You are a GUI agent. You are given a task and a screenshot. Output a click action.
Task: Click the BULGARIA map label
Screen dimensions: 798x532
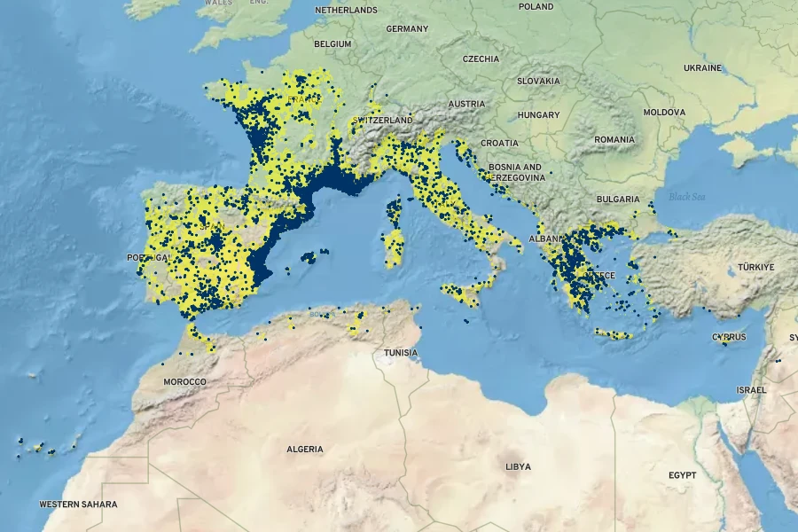tap(618, 199)
